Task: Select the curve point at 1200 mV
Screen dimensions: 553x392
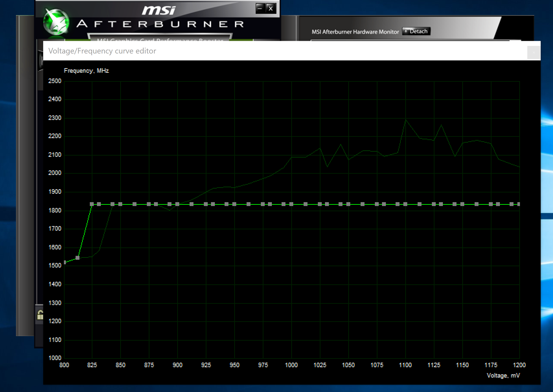Action: coord(519,204)
